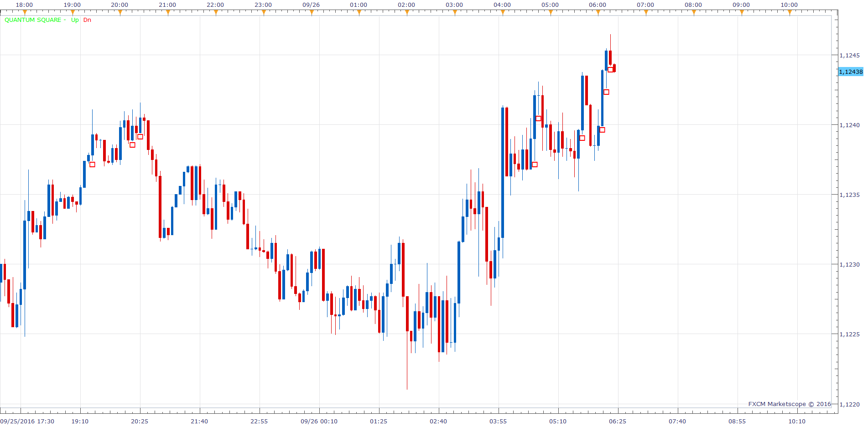Viewport: 868px width, 427px height.
Task: Pick the orange marker below the 09/26 date
Action: [312, 12]
